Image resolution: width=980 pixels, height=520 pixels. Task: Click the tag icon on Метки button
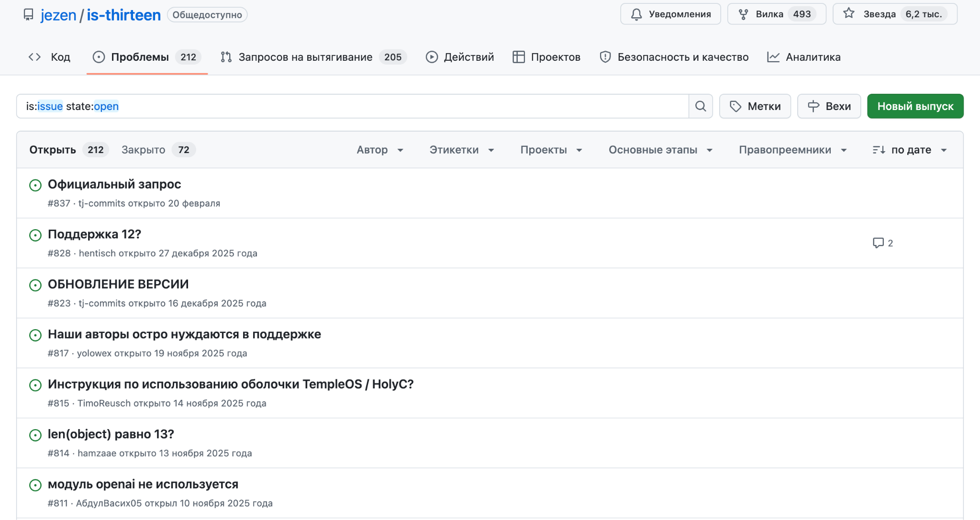(x=735, y=106)
